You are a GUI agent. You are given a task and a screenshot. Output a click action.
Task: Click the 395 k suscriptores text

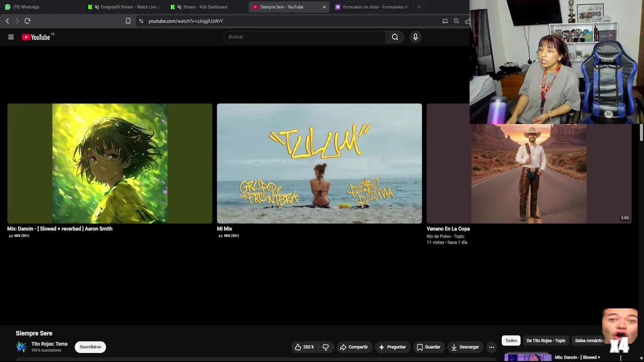46,350
